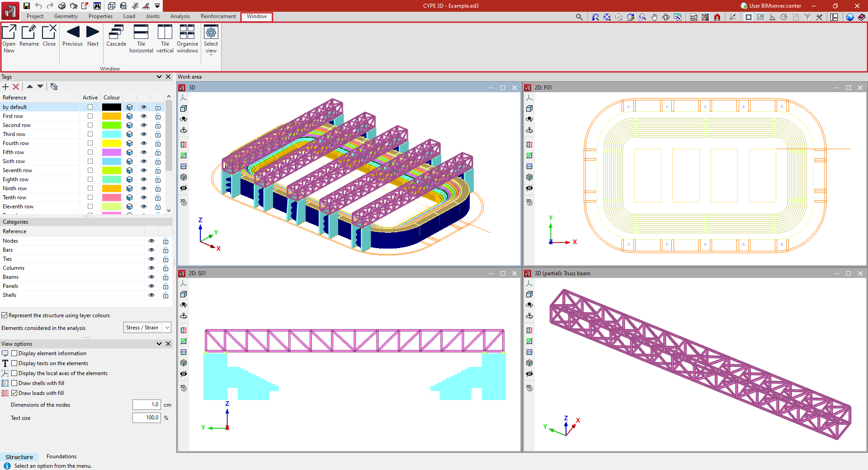Click the Undo arrow in title bar
The image size is (868, 470).
point(38,6)
